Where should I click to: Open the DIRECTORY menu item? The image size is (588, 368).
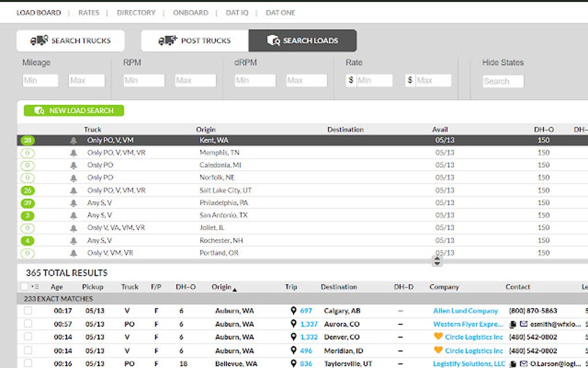(x=135, y=12)
